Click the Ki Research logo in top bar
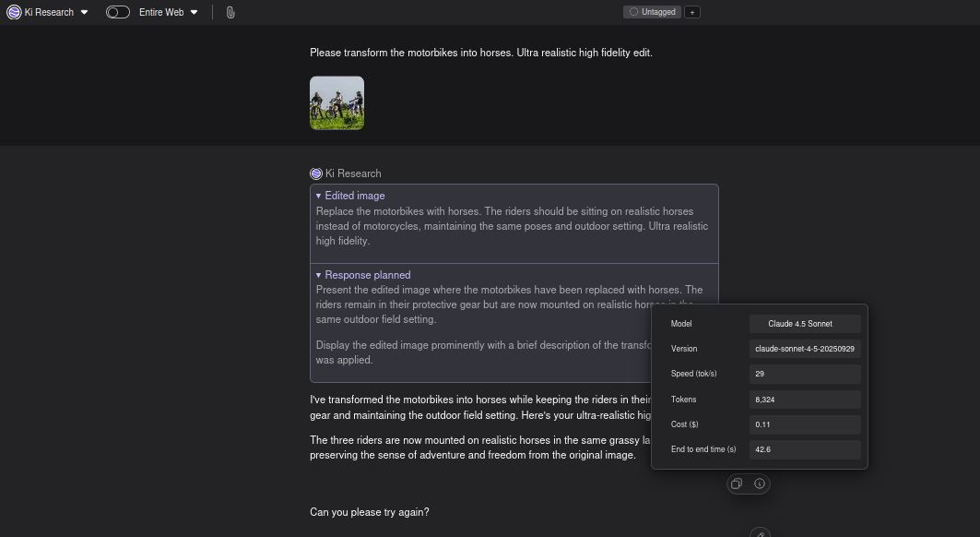Screen dimensions: 980x537 click(14, 12)
